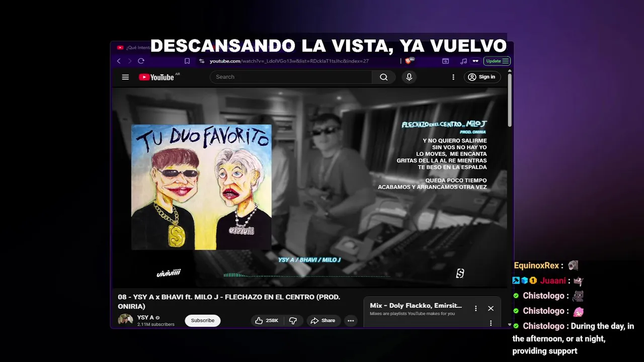Open browser picture-in-picture toolbar icon
The width and height of the screenshot is (644, 362).
445,61
